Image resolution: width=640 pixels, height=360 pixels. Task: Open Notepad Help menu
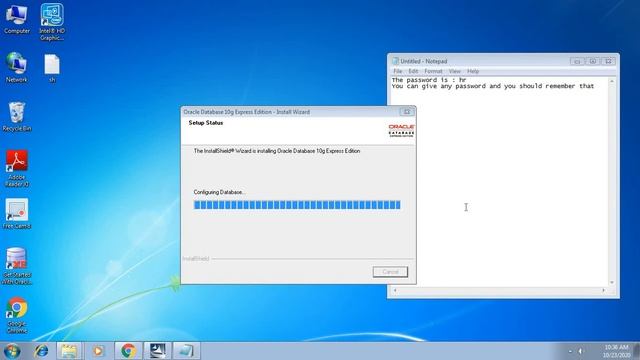tap(473, 71)
